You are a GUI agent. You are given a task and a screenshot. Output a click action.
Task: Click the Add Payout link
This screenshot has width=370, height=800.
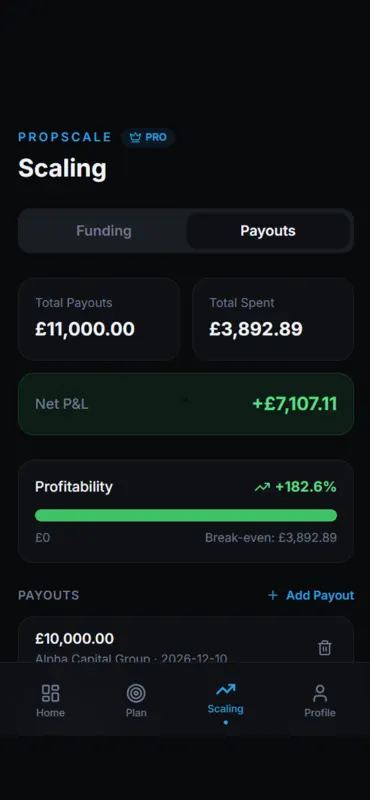pyautogui.click(x=311, y=595)
